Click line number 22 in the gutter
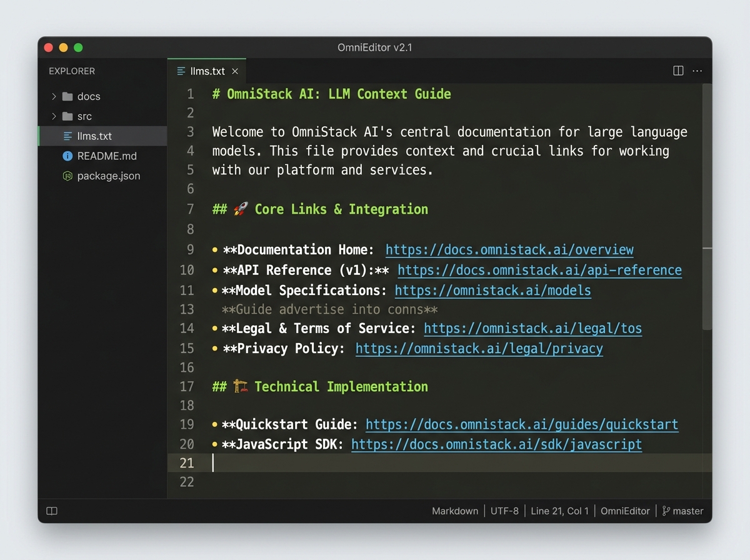Image resolution: width=750 pixels, height=560 pixels. point(187,482)
